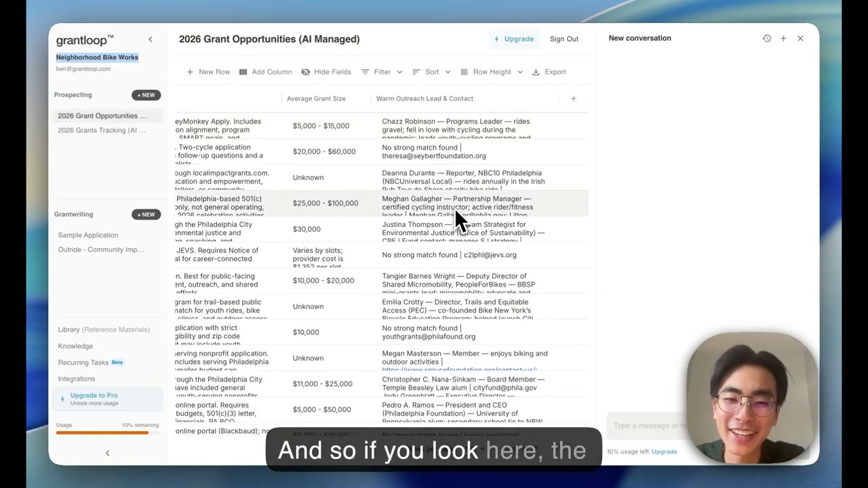Open Outride - Community Imp... application
Screen dimensions: 868x488
coord(101,249)
